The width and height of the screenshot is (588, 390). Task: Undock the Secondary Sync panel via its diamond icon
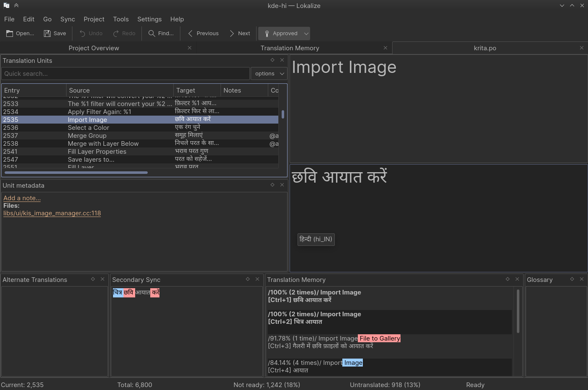click(x=248, y=279)
